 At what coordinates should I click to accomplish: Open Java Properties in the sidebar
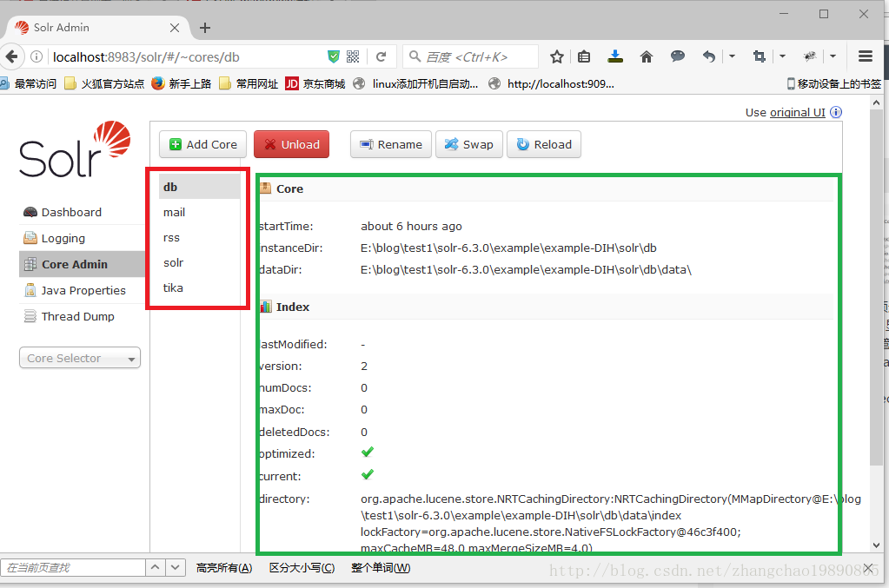pos(83,291)
